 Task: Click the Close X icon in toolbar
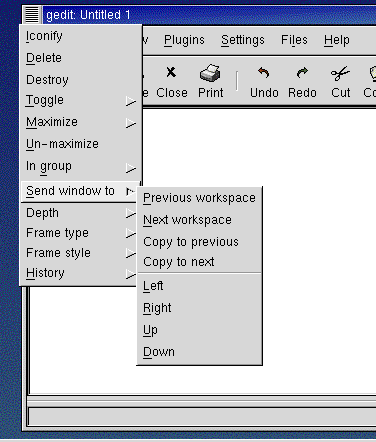171,72
